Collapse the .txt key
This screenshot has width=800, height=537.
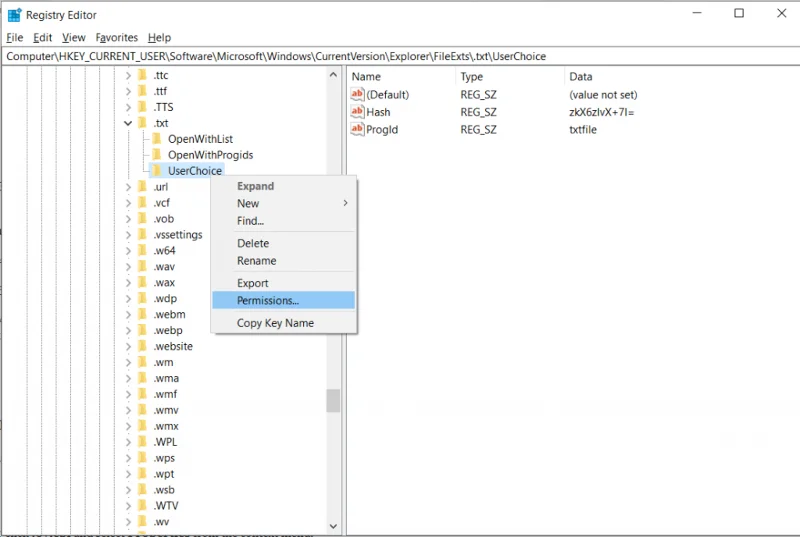point(128,123)
